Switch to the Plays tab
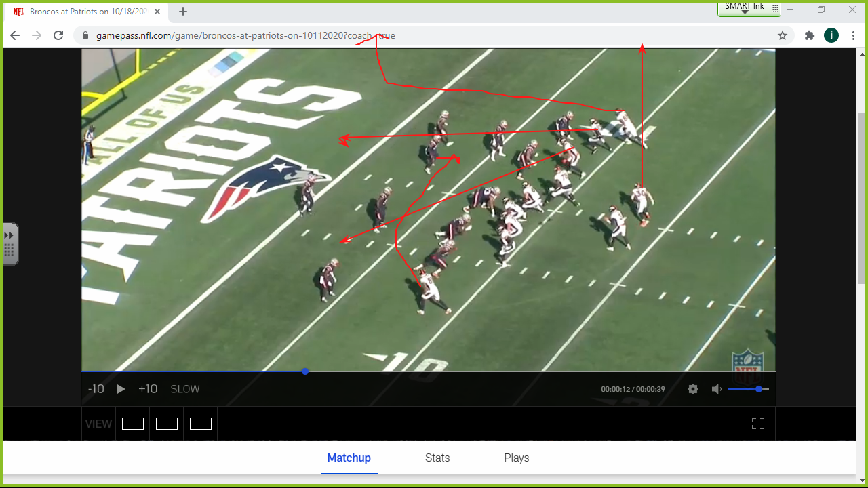This screenshot has width=868, height=488. coord(517,458)
